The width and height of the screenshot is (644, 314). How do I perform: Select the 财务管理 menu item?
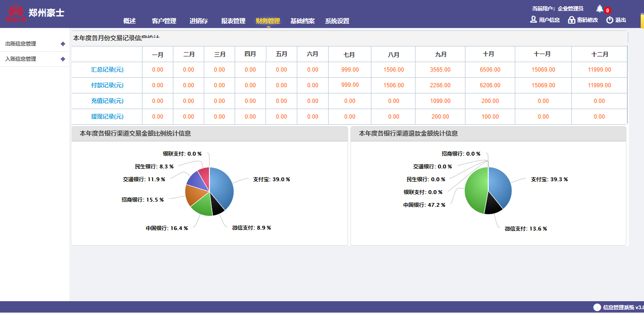[x=268, y=21]
